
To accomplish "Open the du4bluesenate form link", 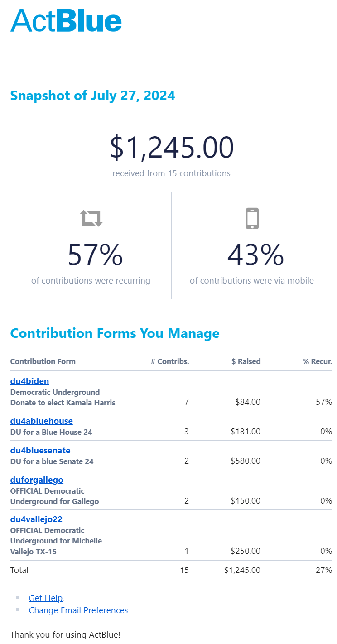I will coord(40,450).
